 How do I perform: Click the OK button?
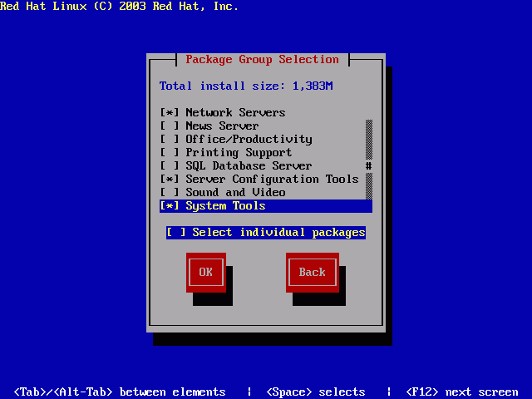click(206, 273)
